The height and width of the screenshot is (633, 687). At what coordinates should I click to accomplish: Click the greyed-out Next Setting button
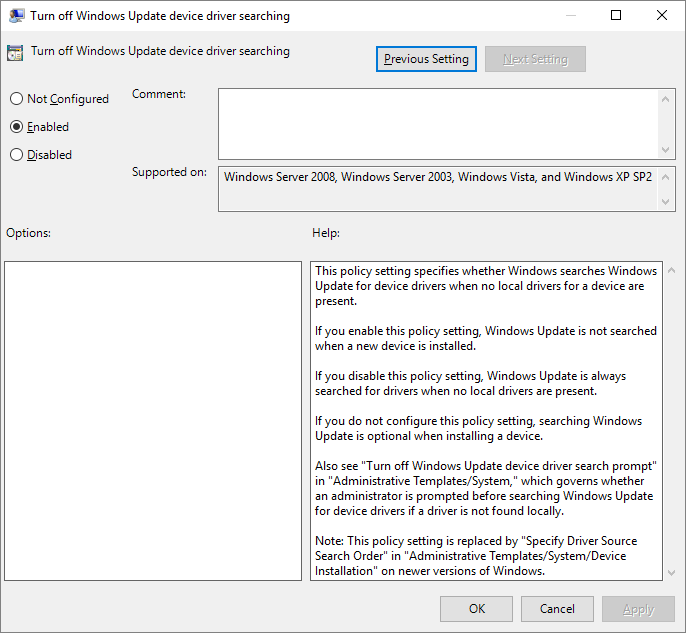535,59
